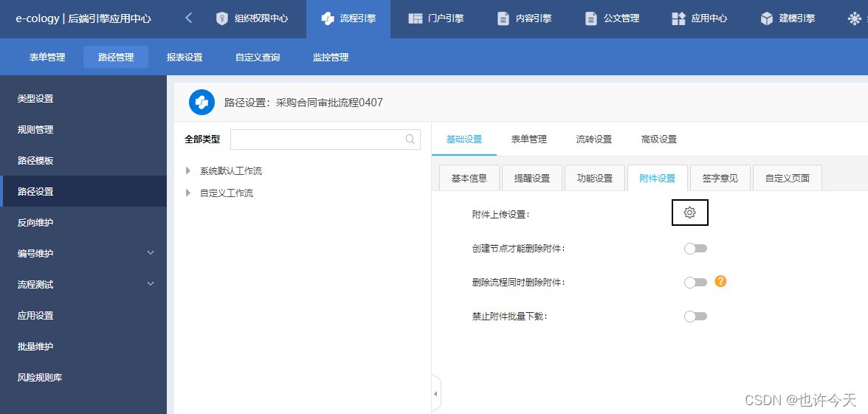Open 自定义查询 menu item
This screenshot has width=868, height=414.
(258, 57)
